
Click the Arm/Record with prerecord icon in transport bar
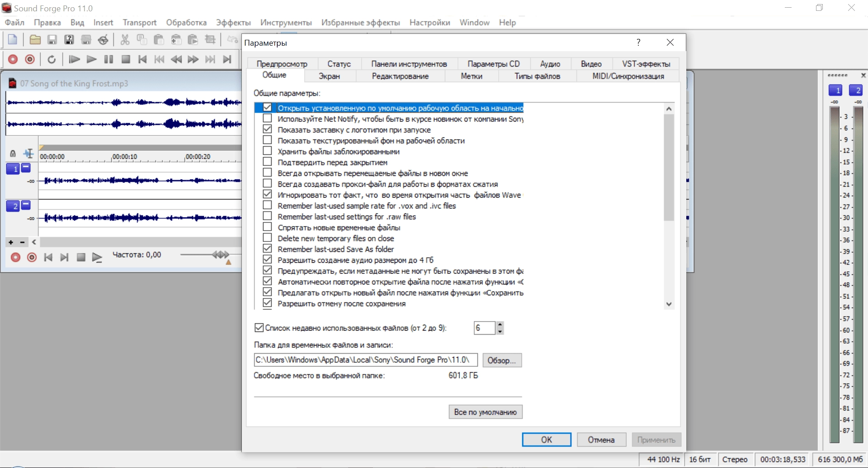30,59
